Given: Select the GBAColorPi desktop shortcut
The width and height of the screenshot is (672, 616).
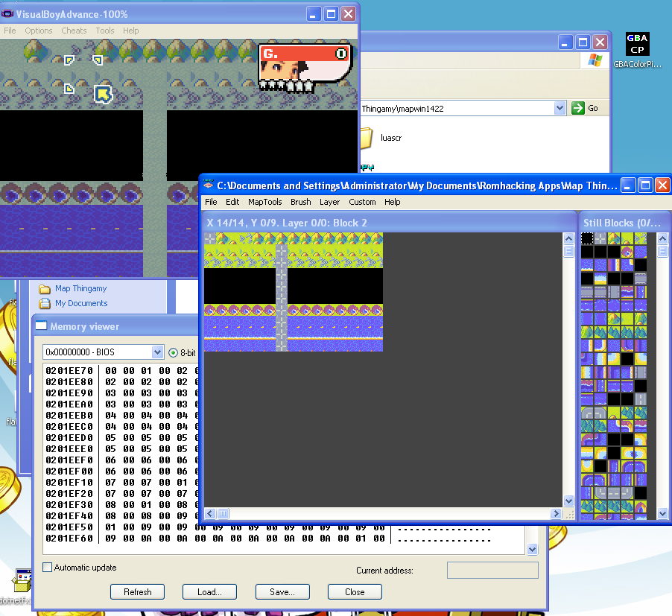Looking at the screenshot, I should (x=637, y=50).
